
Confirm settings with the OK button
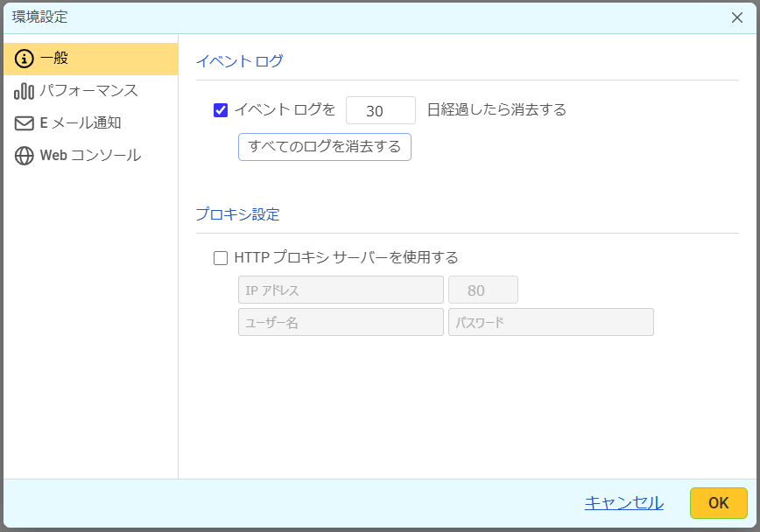click(x=719, y=503)
